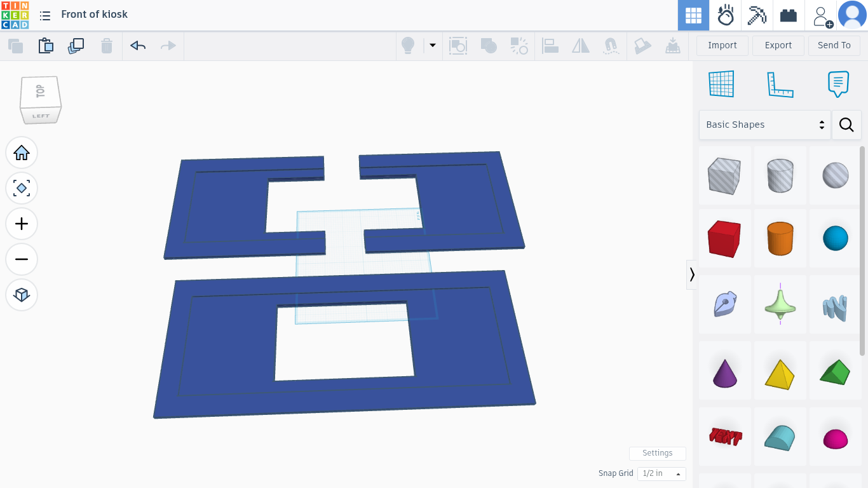Select the Ruler tool
This screenshot has height=488, width=868.
click(780, 84)
